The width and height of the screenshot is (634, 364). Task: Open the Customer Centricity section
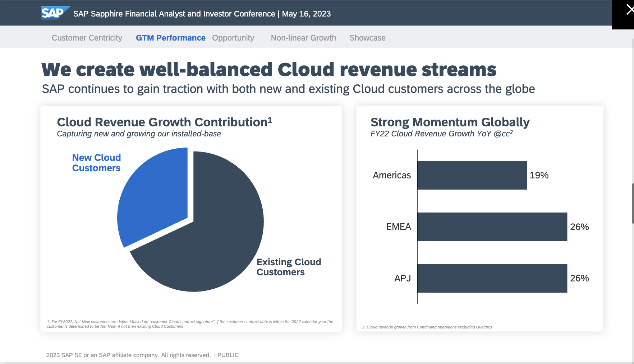(x=87, y=38)
